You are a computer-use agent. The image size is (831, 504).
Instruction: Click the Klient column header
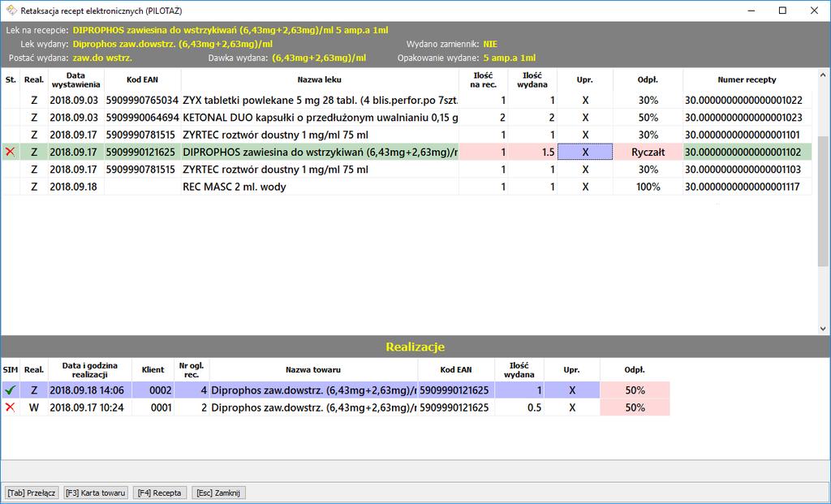(153, 370)
